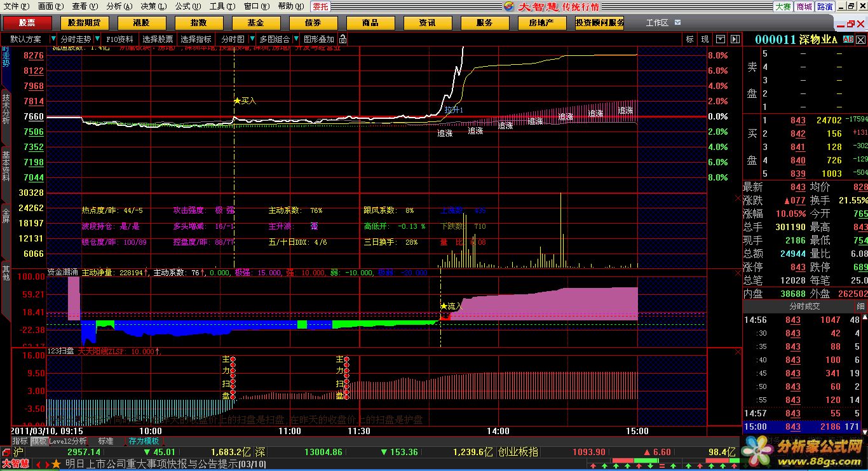Open the 分析(A) menu

[119, 6]
